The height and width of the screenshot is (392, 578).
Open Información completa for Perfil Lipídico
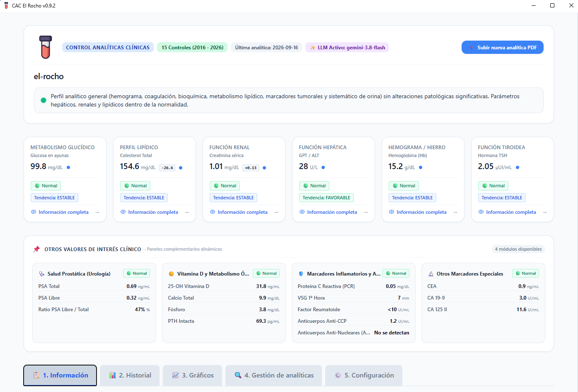[155, 212]
